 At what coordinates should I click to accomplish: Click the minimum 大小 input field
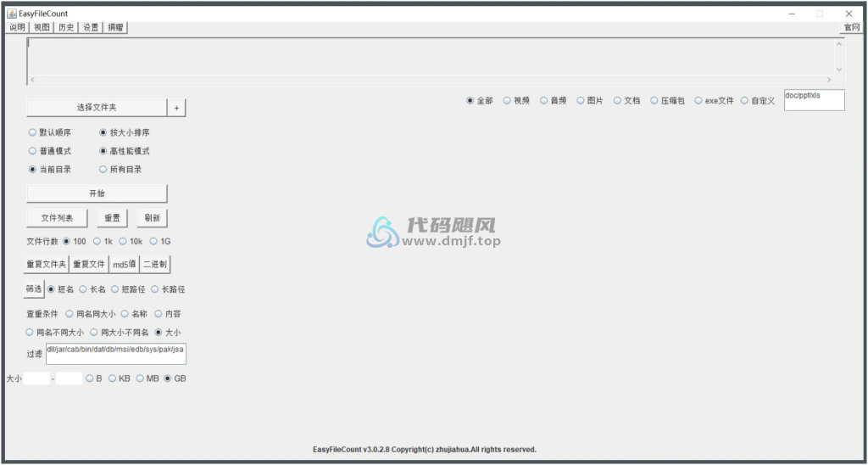coord(36,378)
